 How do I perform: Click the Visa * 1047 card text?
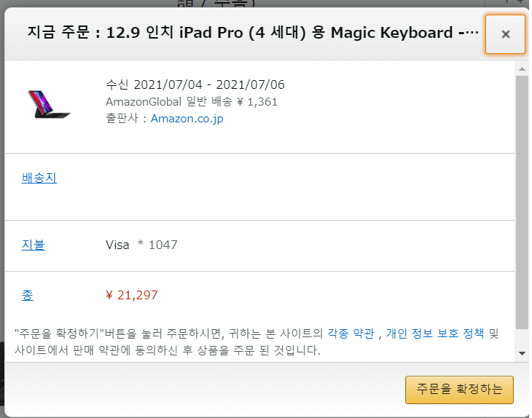pyautogui.click(x=141, y=245)
